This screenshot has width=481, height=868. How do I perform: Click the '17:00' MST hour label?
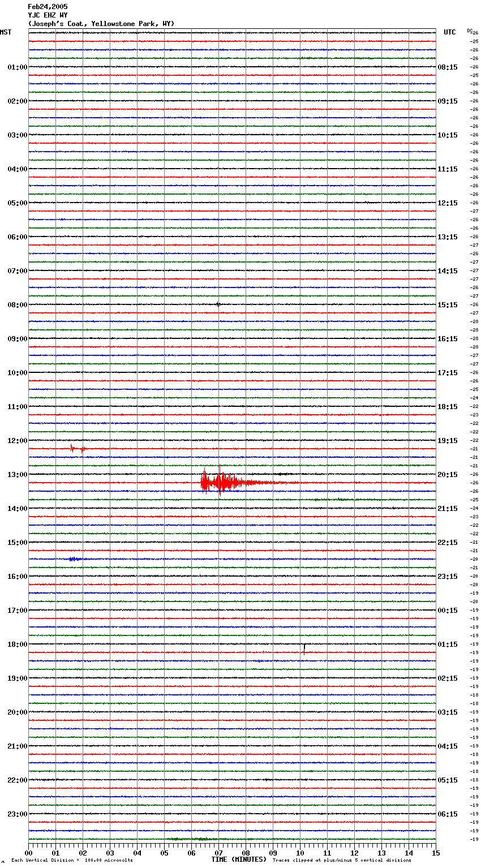point(18,611)
